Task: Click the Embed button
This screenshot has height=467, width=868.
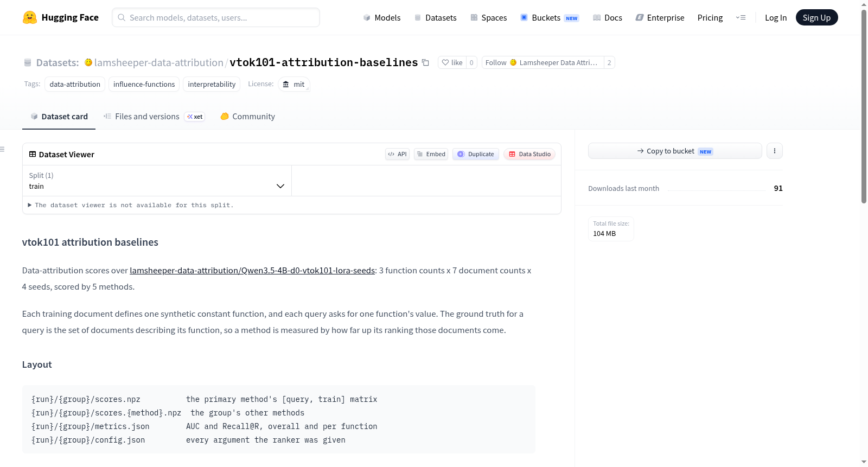Action: (x=431, y=154)
